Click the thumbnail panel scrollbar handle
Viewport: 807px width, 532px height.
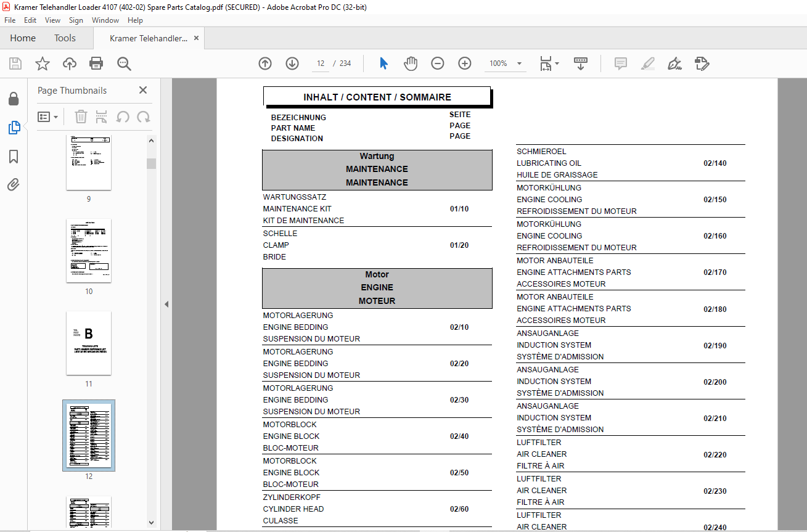[x=151, y=163]
